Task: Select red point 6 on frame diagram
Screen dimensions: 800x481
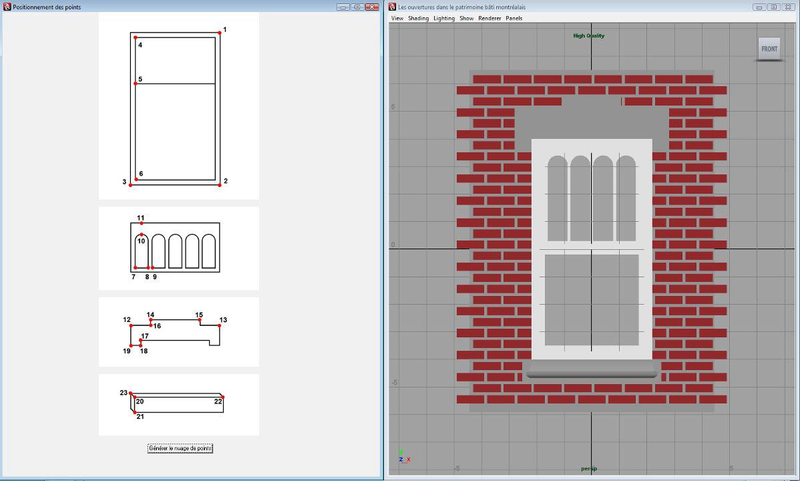Action: 136,179
